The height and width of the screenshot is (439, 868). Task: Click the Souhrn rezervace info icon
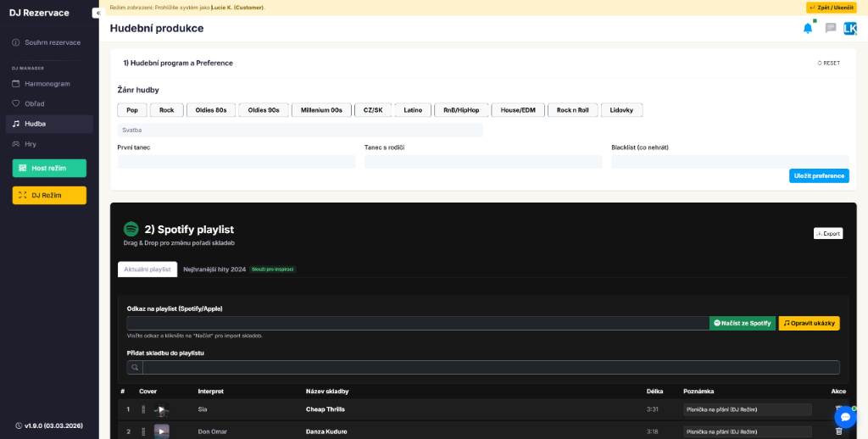coord(15,42)
